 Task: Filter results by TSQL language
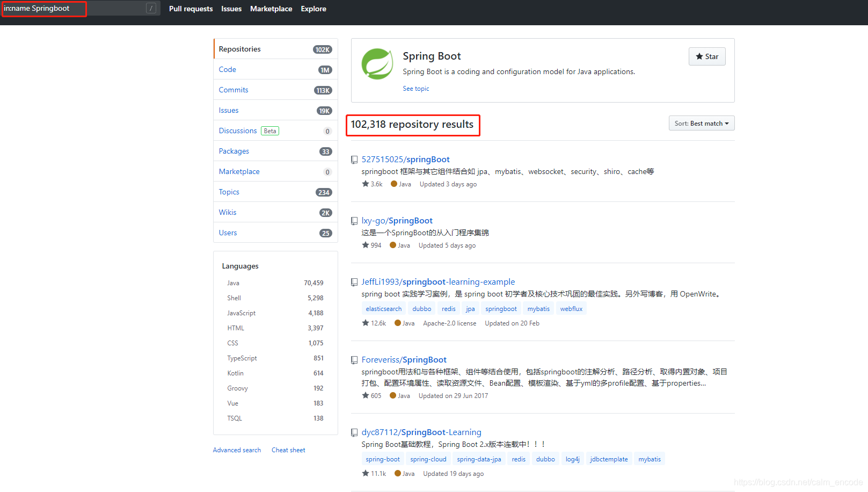(275, 418)
